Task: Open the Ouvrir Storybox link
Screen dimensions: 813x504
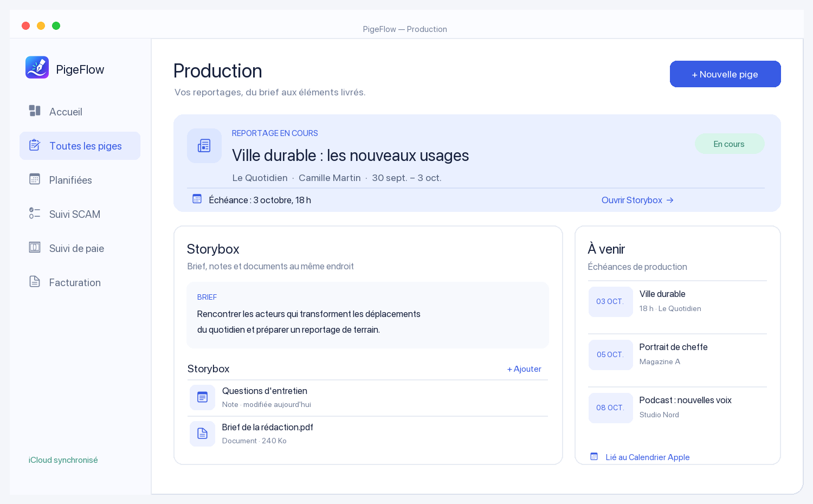Action: click(x=637, y=200)
